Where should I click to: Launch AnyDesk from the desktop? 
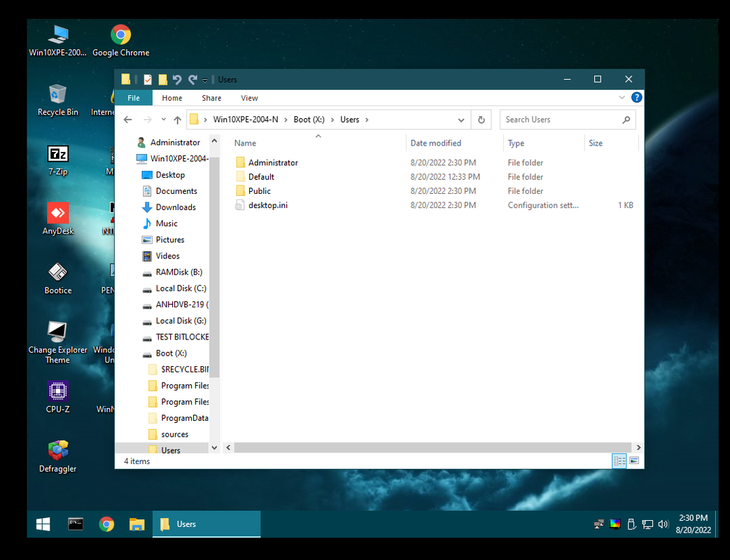[57, 219]
